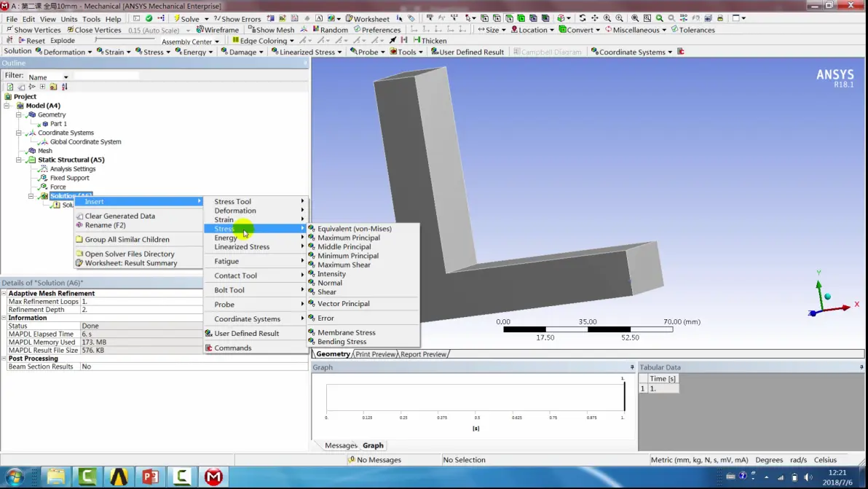Viewport: 868px width, 489px height.
Task: Open the Messages tab
Action: pos(341,445)
